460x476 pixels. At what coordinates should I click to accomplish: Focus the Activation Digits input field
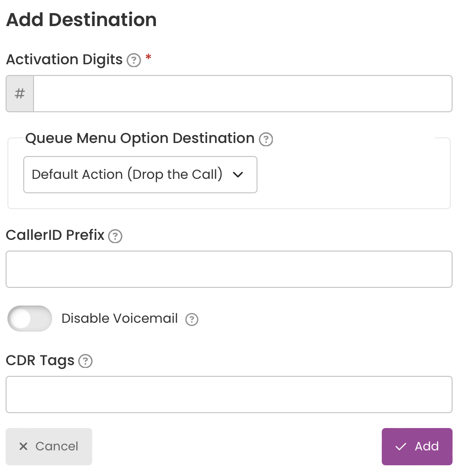coord(243,94)
